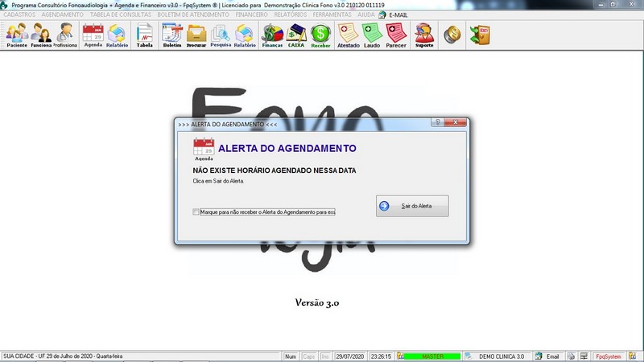Viewport: 644px width, 362px height.
Task: Click the FpqSystem label in status bar
Action: [609, 356]
